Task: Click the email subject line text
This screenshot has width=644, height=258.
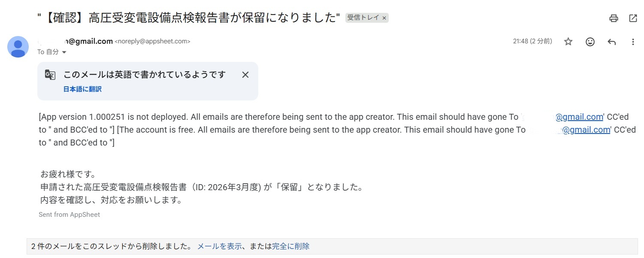Action: [189, 18]
